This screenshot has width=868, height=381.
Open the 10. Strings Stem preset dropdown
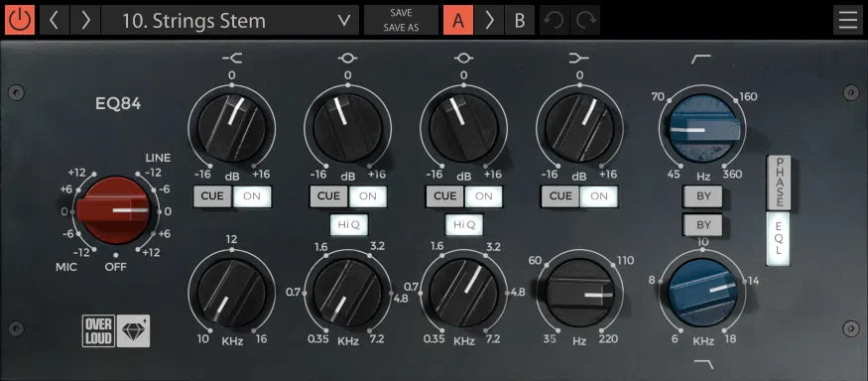coord(230,21)
